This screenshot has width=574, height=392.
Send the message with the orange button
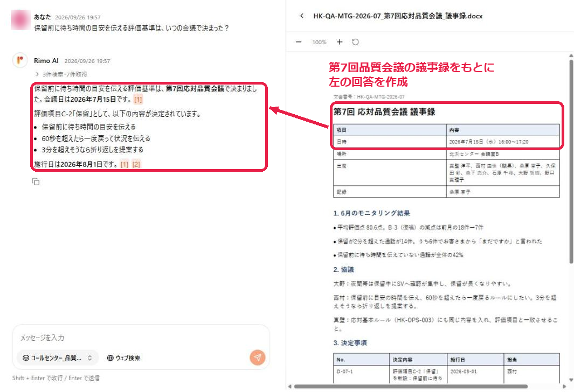tap(258, 357)
